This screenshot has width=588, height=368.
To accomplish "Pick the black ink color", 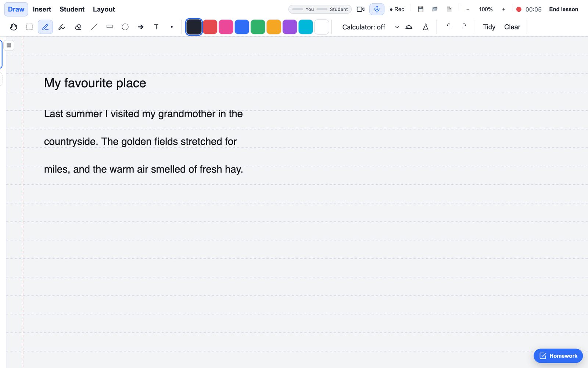I will (x=194, y=27).
